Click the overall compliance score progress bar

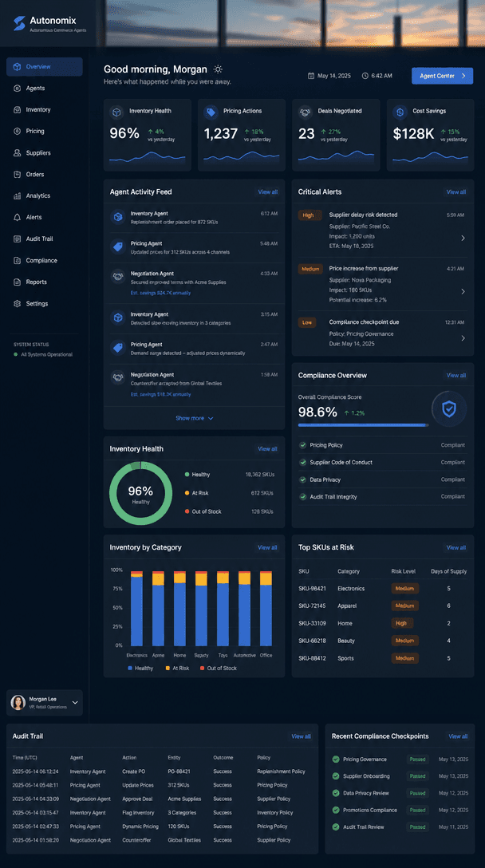(364, 425)
